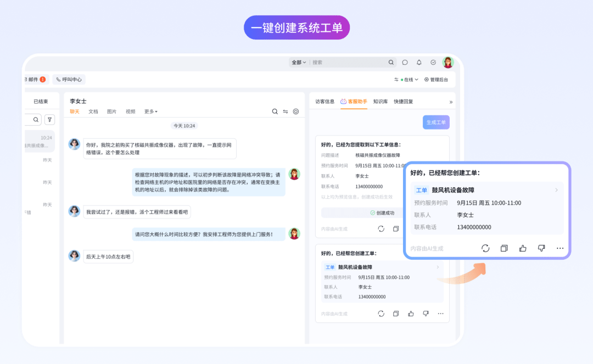Copy the ticket content in the enlarged callout

coord(504,248)
